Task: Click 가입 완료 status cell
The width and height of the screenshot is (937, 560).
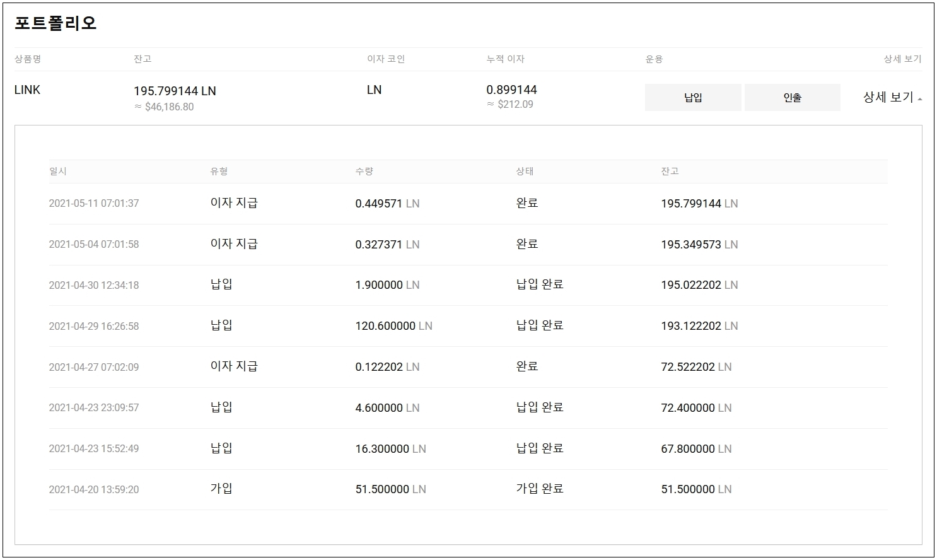Action: click(540, 489)
